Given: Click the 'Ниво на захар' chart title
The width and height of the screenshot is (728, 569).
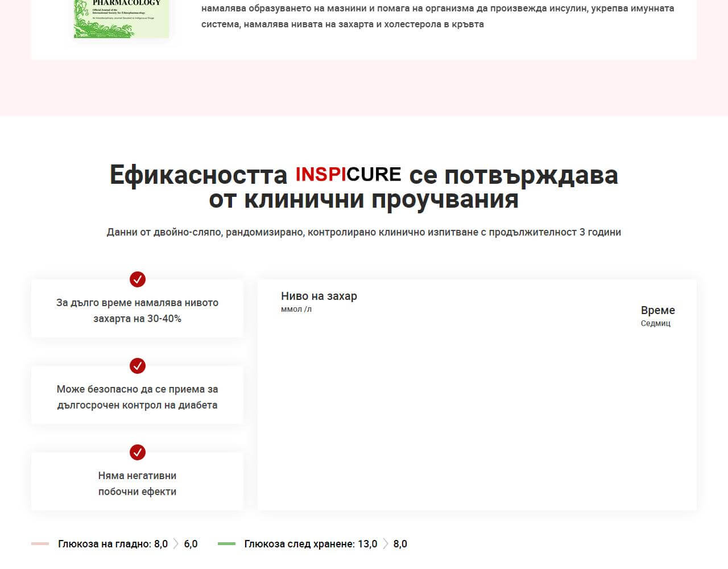Looking at the screenshot, I should pyautogui.click(x=319, y=296).
